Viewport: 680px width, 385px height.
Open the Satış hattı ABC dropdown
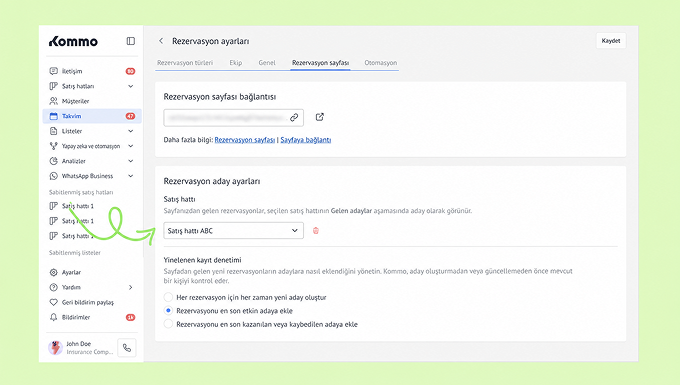233,231
